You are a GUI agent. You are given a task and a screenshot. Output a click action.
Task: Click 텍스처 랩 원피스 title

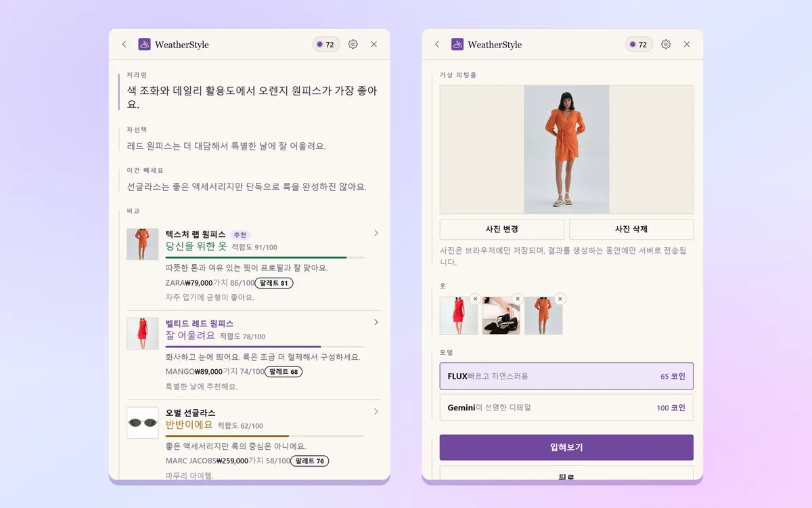196,234
